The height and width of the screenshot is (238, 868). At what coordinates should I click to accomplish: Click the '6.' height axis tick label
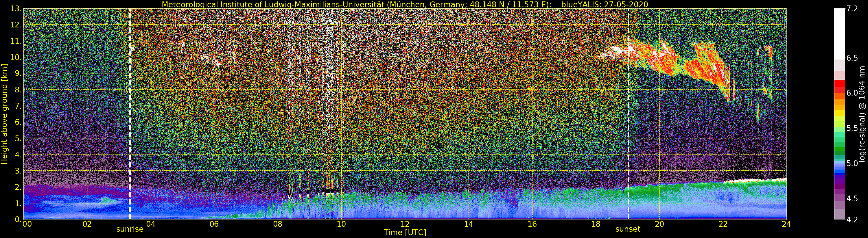click(18, 122)
